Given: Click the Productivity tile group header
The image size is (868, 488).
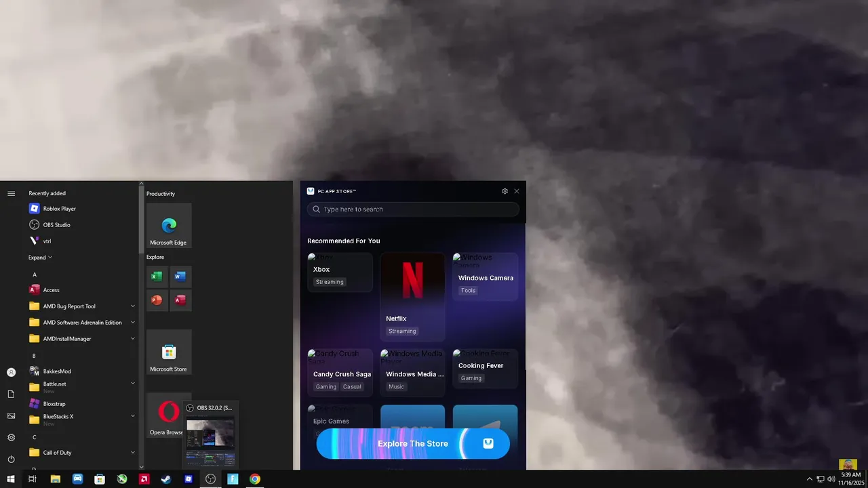Looking at the screenshot, I should (x=161, y=194).
